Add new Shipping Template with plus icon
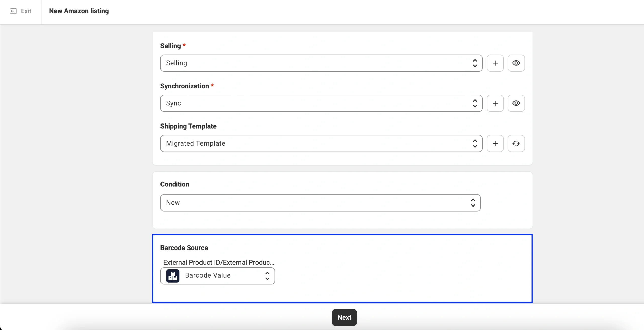The width and height of the screenshot is (644, 330). tap(495, 143)
